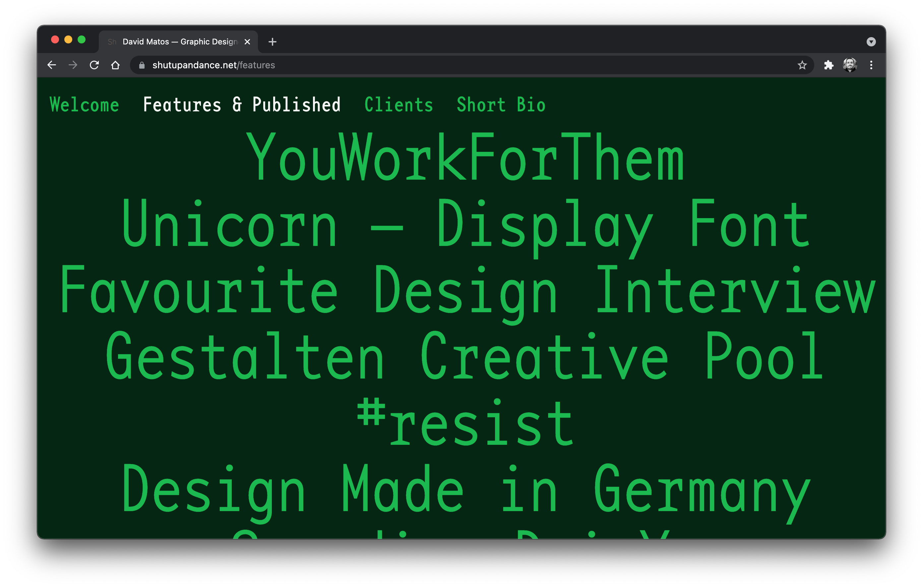Go back with the browser back arrow
The width and height of the screenshot is (923, 588).
point(52,65)
